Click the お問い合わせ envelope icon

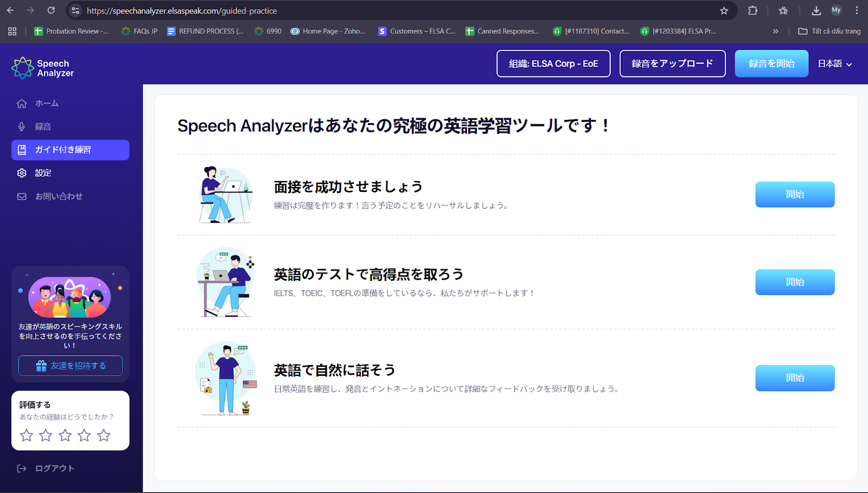(x=22, y=196)
